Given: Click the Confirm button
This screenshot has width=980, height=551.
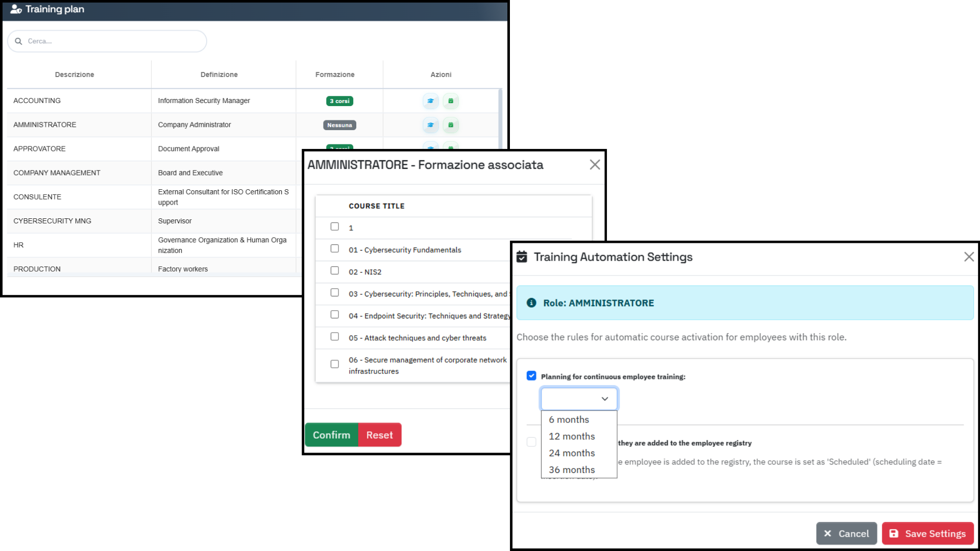Looking at the screenshot, I should tap(331, 435).
